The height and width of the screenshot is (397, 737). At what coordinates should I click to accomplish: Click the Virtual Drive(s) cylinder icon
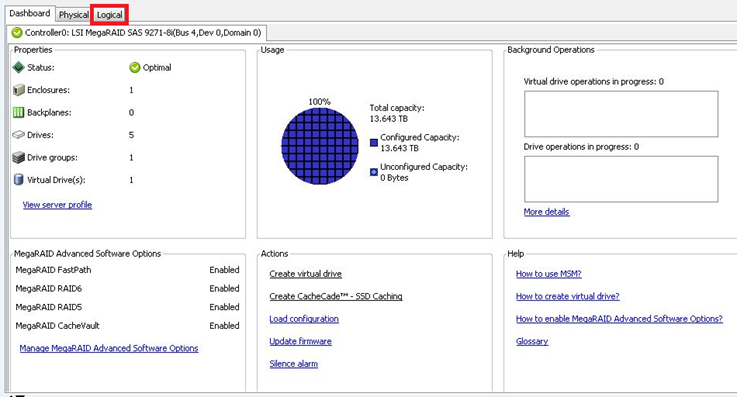pyautogui.click(x=18, y=179)
